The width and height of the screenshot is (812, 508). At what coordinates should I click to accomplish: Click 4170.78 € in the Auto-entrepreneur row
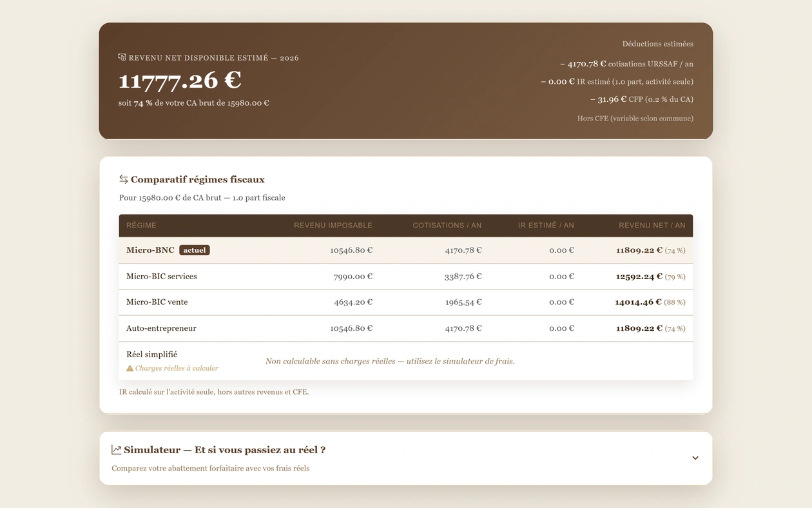[463, 328]
